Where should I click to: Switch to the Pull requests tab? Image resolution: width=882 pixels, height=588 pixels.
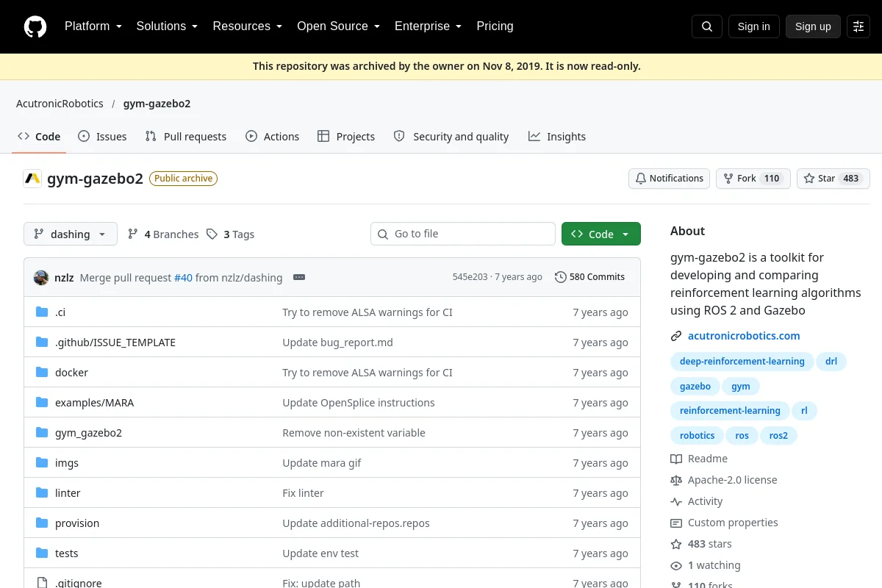click(186, 137)
